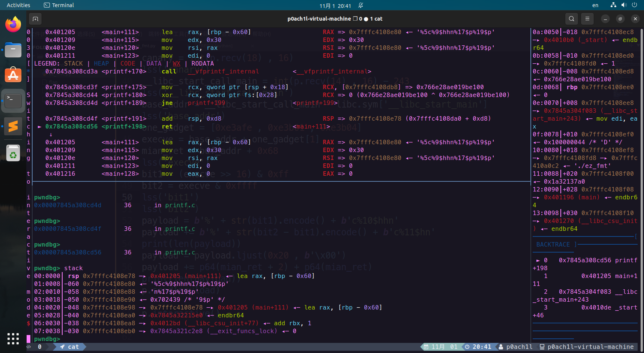The width and height of the screenshot is (644, 353).
Task: Click 'endbr64' in stack row 05:0028
Action: coord(231,316)
